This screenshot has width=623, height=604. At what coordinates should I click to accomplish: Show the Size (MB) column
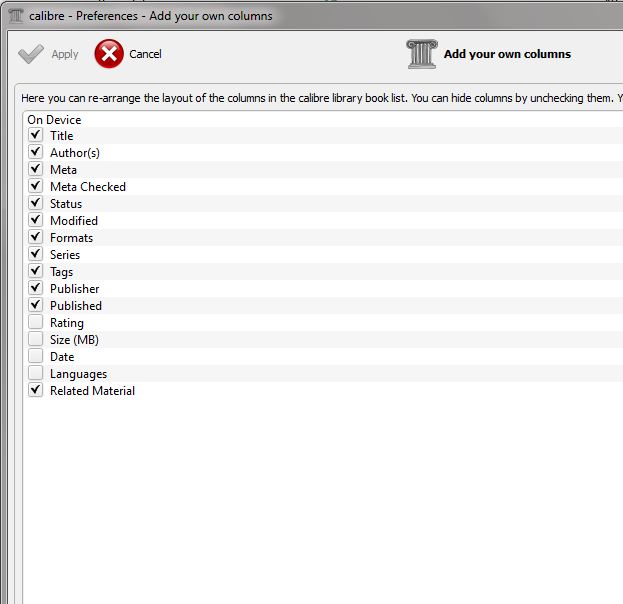[x=36, y=340]
